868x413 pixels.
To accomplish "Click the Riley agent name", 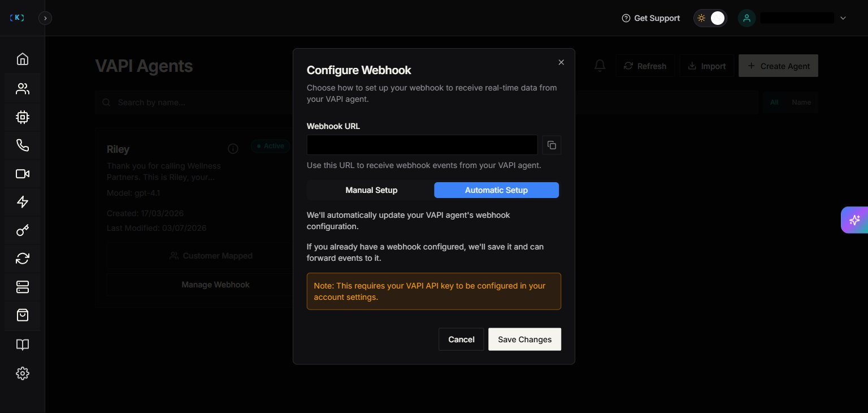I will 118,149.
